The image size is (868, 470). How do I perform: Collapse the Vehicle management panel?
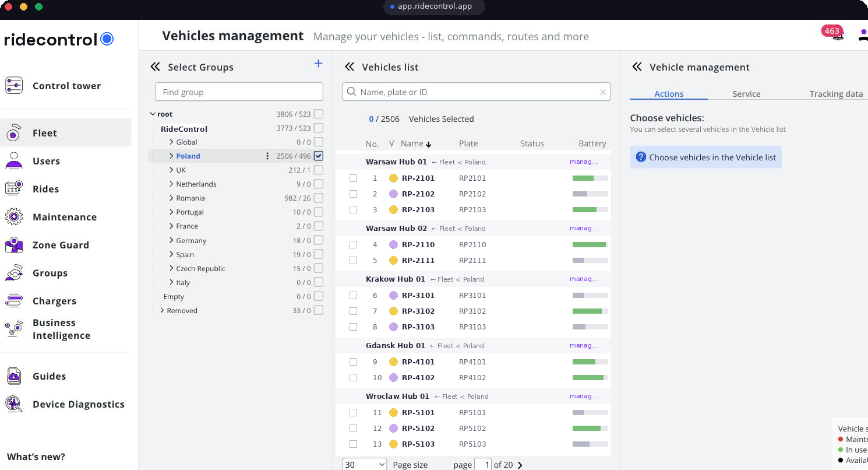coord(637,67)
